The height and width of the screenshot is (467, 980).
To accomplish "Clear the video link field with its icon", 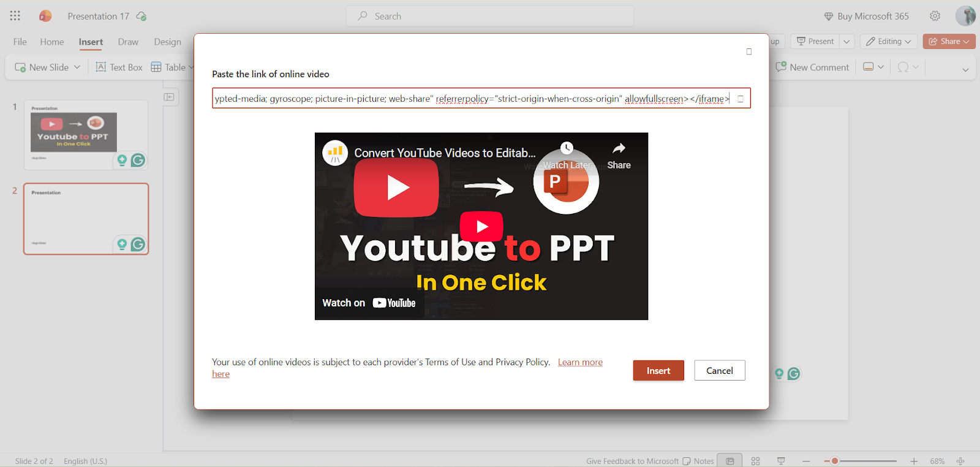I will point(741,99).
